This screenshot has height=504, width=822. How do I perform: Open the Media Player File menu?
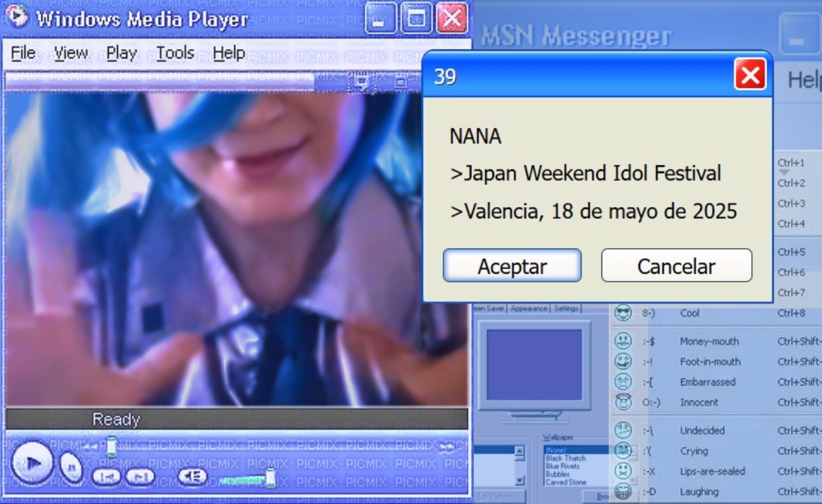pos(23,53)
